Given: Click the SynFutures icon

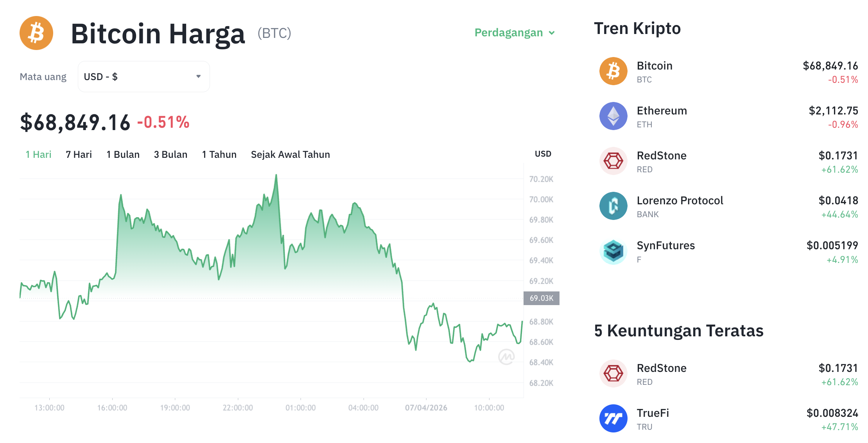Looking at the screenshot, I should click(x=613, y=251).
